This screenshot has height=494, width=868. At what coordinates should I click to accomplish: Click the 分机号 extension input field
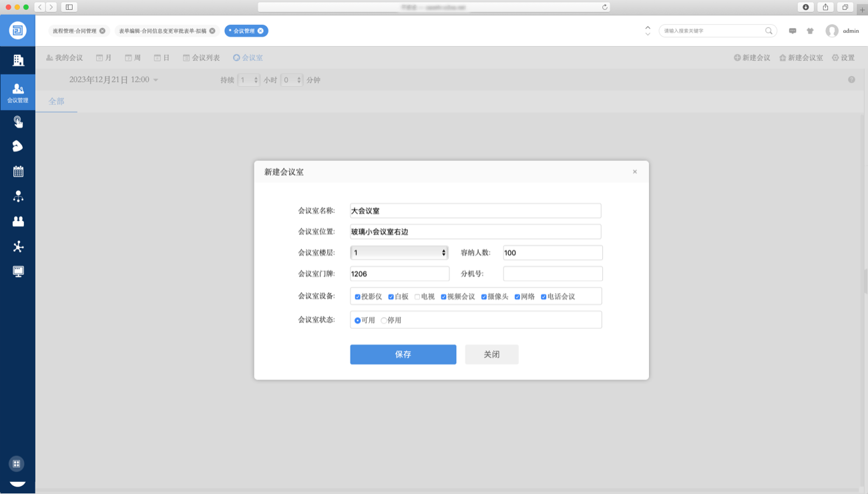tap(553, 274)
